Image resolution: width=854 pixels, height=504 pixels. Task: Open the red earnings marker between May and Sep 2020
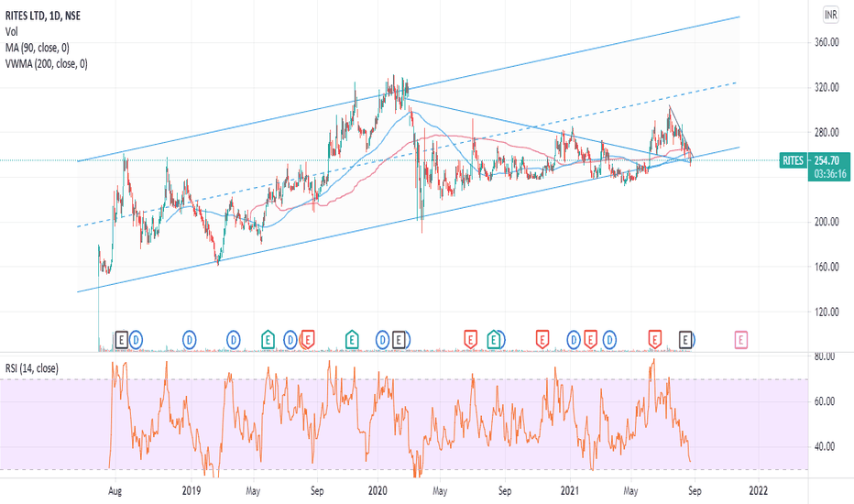[470, 341]
